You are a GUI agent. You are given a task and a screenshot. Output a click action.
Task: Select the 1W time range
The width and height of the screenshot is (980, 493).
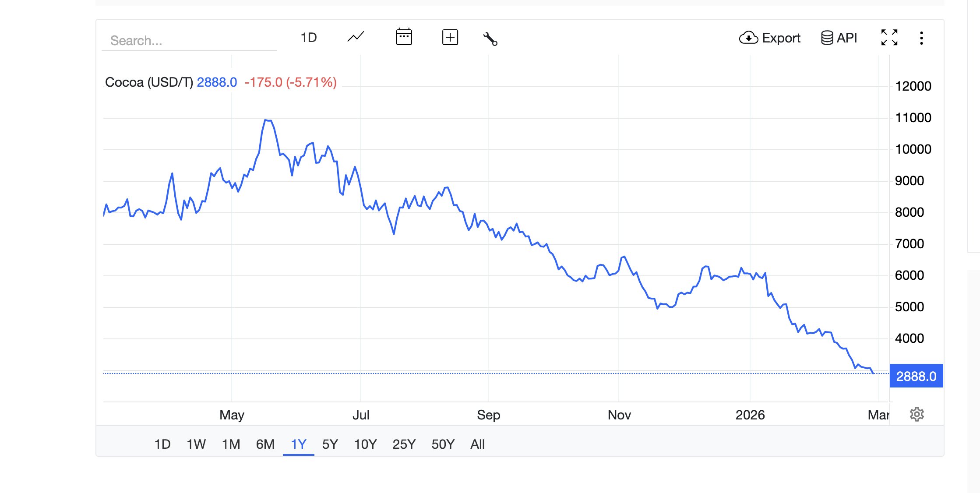(x=196, y=444)
